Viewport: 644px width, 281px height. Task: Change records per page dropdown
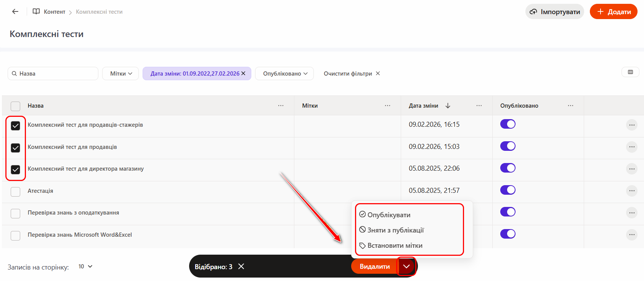tap(85, 266)
